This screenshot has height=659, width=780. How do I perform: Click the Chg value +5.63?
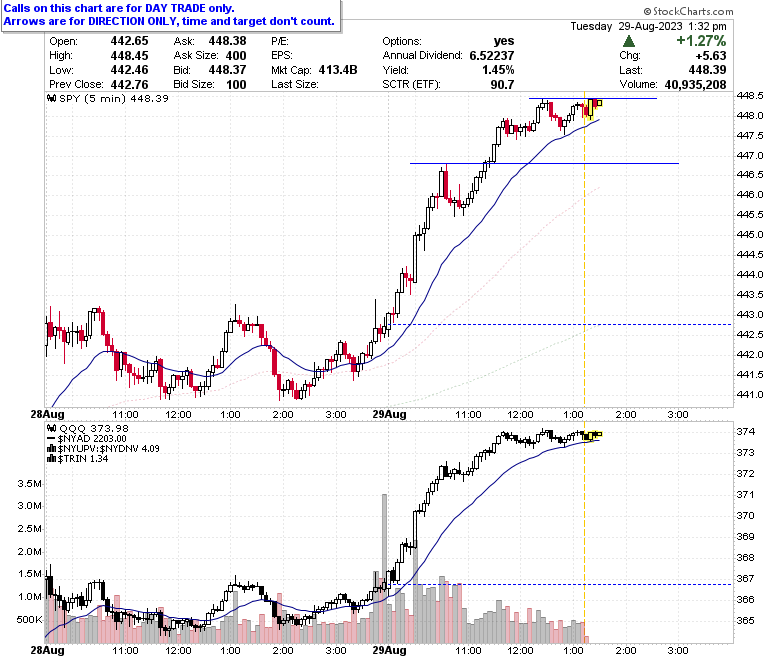[711, 56]
